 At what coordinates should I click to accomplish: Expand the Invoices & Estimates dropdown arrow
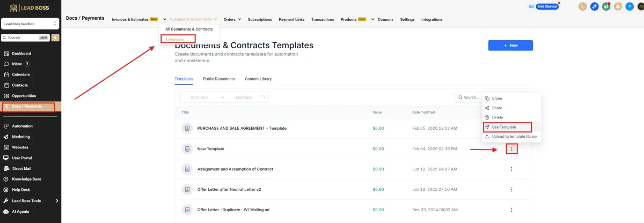[x=164, y=19]
